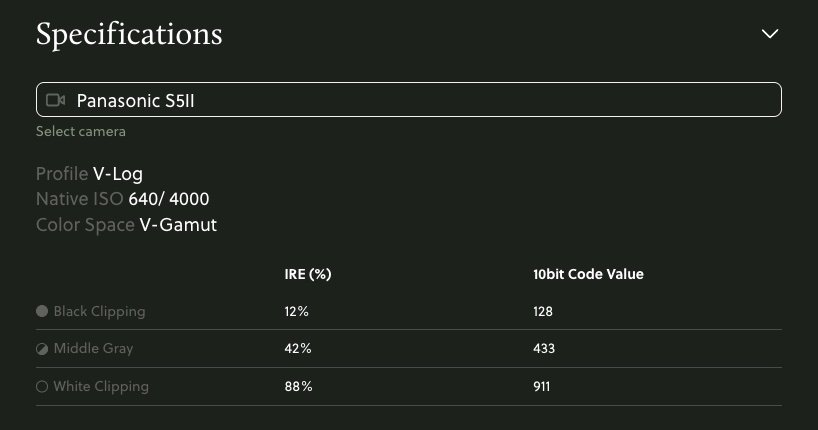
Task: Click the 10bit Code Value column header
Action: (590, 274)
